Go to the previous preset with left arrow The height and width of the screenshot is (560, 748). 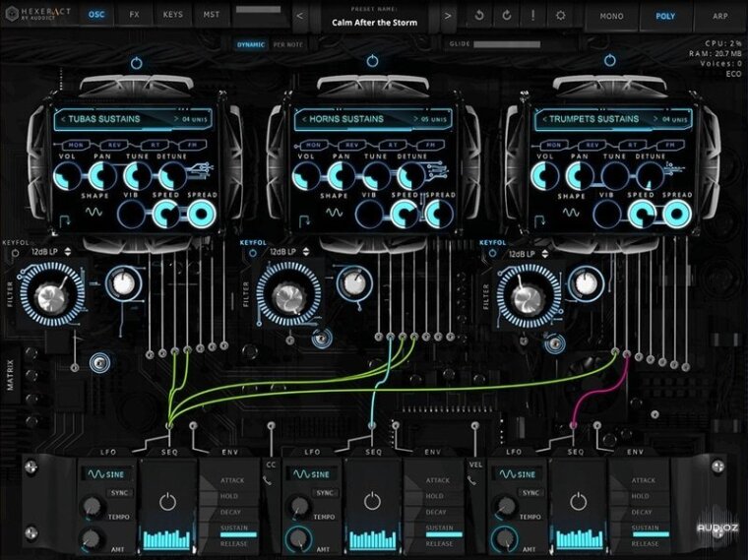(300, 16)
